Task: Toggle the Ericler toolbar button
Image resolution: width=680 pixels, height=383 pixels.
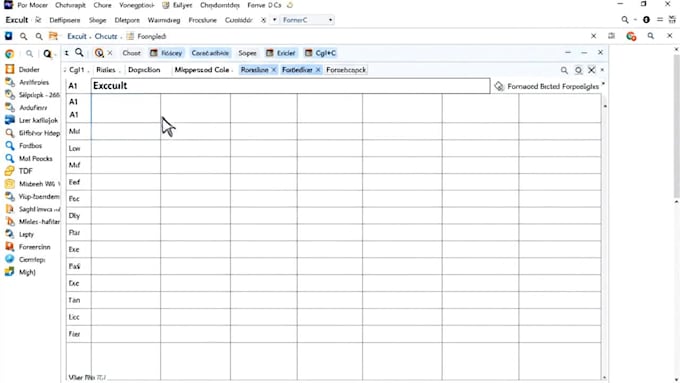Action: point(281,53)
